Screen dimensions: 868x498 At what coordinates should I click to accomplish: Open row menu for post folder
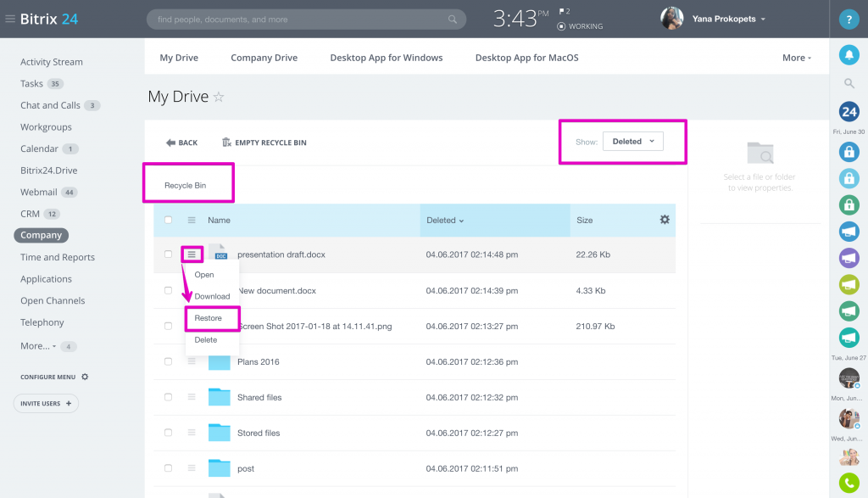(192, 468)
